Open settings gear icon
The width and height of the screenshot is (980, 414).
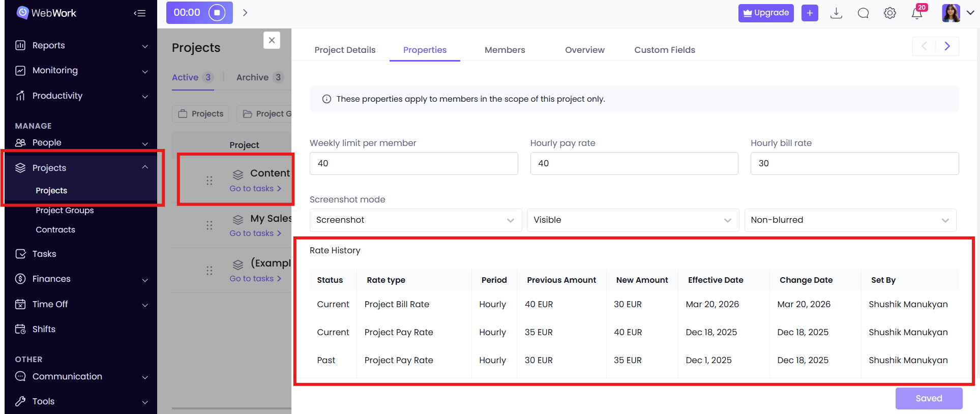pos(889,13)
